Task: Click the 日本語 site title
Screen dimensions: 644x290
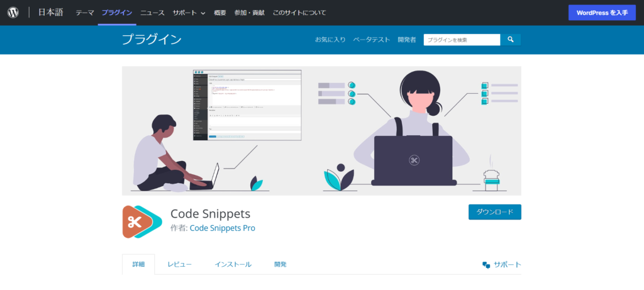Action: (51, 13)
